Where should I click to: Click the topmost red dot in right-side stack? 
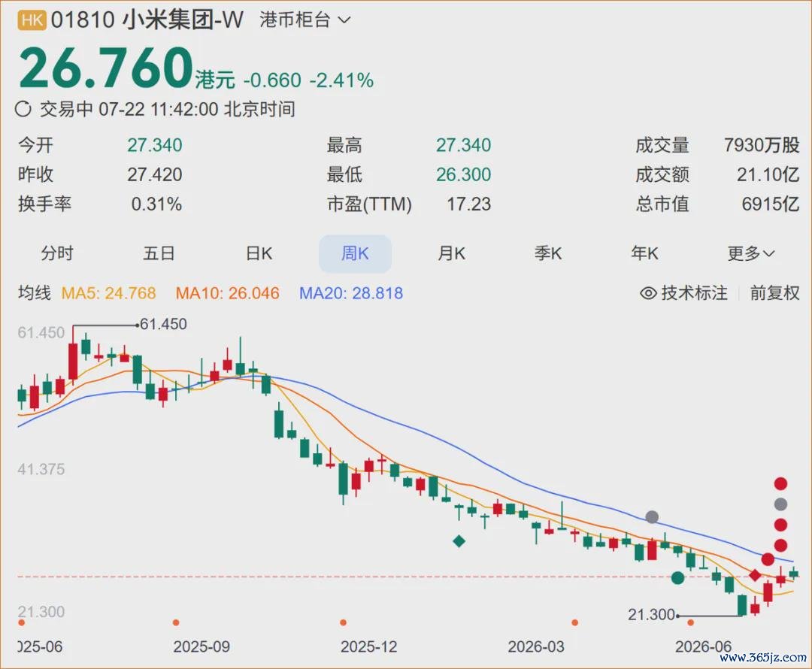tap(780, 483)
